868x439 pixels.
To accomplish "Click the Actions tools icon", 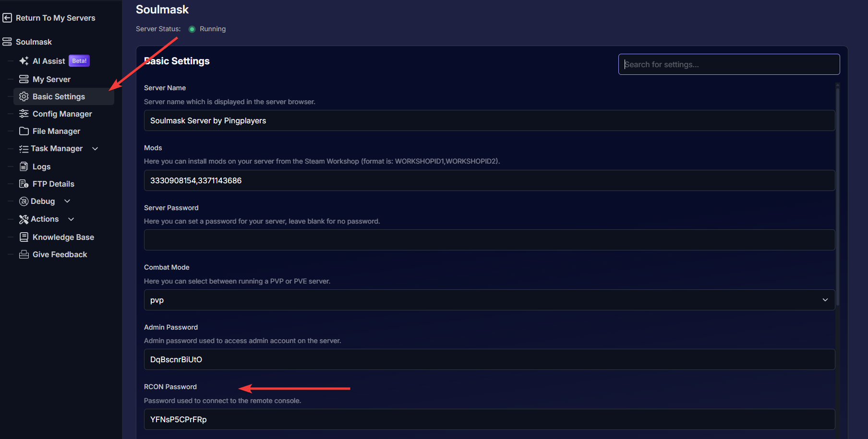I will (24, 219).
